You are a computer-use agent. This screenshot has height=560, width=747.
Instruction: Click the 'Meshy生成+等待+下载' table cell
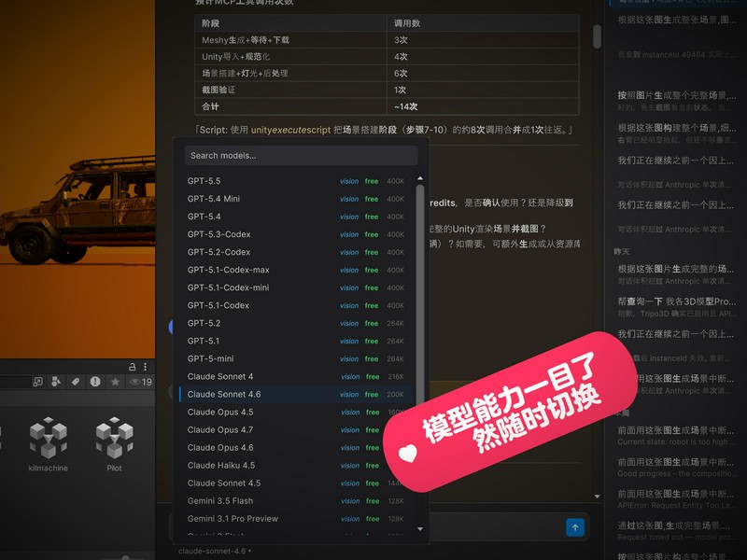point(290,40)
